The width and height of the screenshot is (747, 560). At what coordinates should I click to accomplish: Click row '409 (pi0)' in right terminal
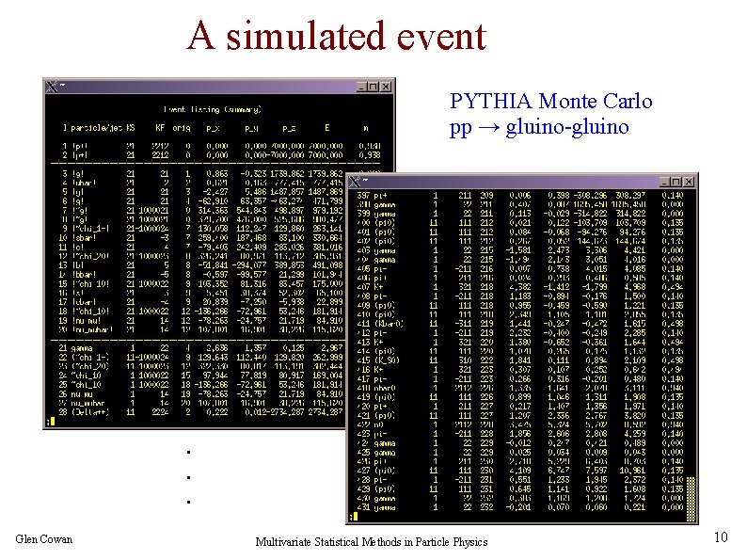(x=520, y=306)
